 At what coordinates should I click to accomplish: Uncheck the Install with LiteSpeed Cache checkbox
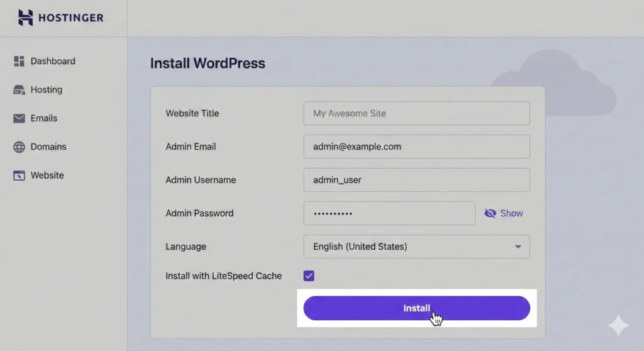309,276
